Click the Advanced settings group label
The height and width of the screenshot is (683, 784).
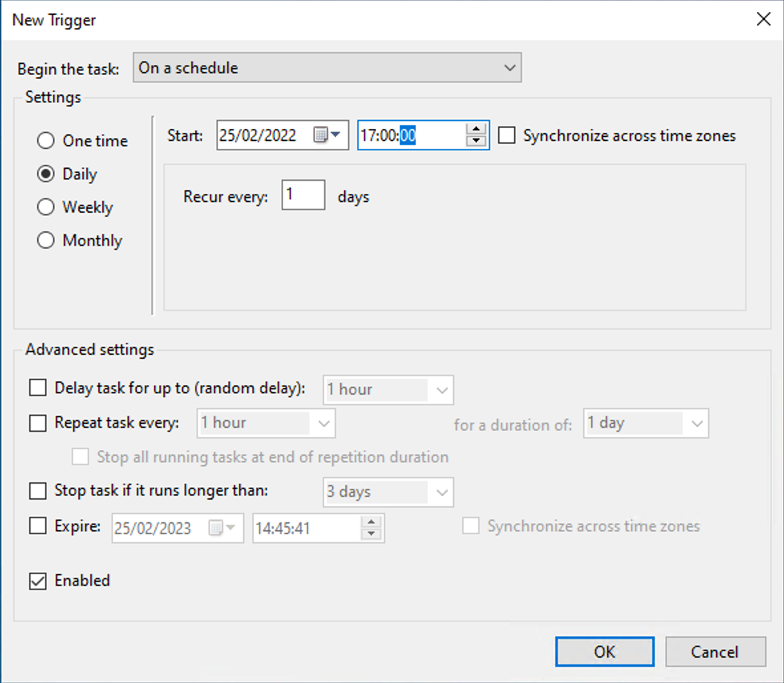(90, 349)
